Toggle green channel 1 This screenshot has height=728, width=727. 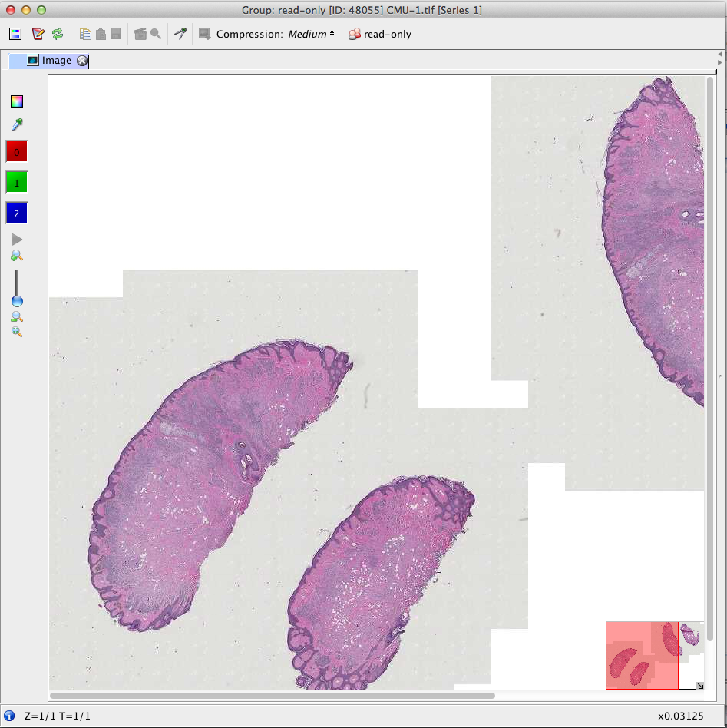coord(17,183)
